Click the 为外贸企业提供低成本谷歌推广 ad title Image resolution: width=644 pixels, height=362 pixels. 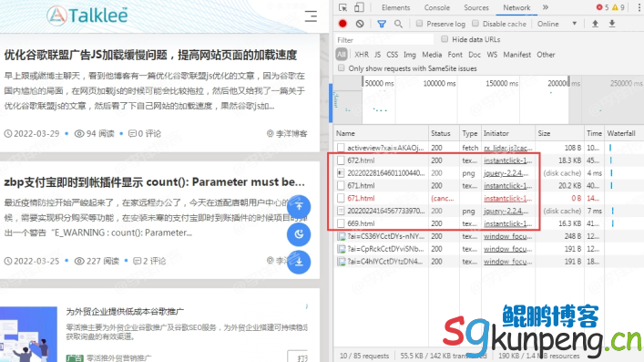[125, 312]
